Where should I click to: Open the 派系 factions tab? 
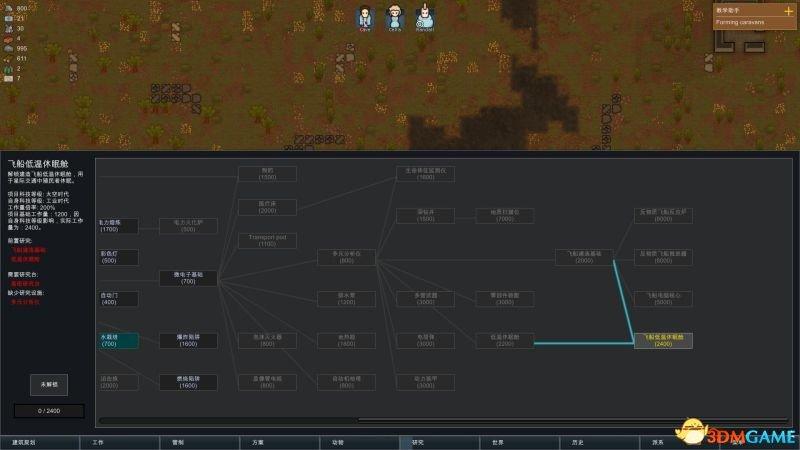point(680,442)
